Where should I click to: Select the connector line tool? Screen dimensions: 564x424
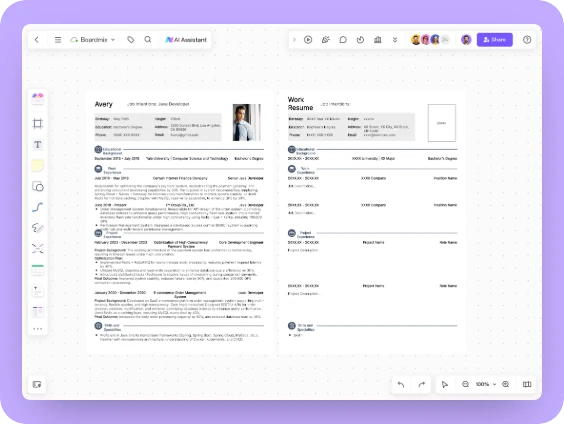pos(37,207)
